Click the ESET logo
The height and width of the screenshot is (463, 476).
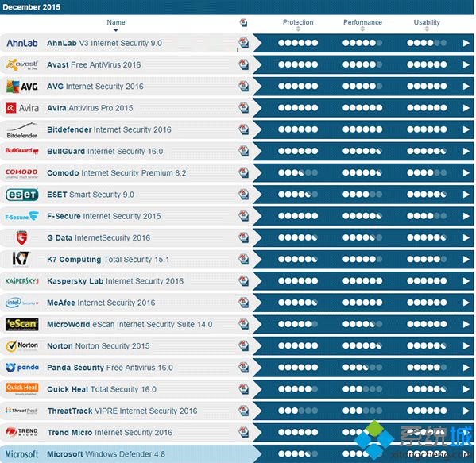[22, 195]
